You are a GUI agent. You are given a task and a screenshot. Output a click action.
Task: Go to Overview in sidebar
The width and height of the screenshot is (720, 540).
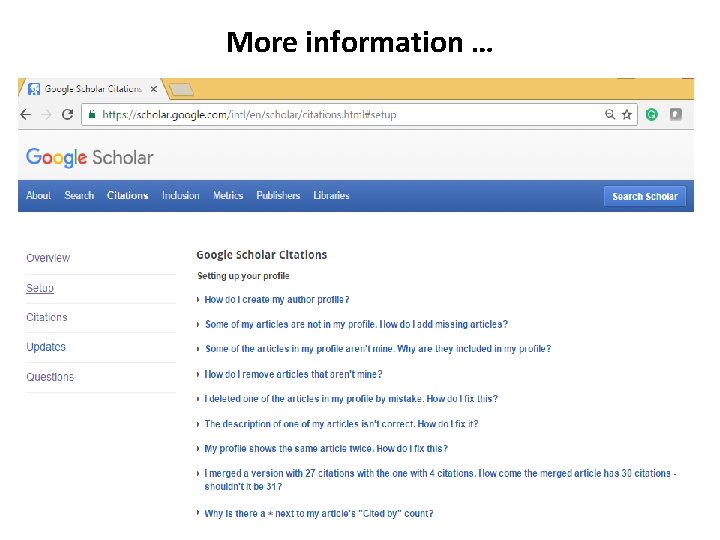point(48,258)
